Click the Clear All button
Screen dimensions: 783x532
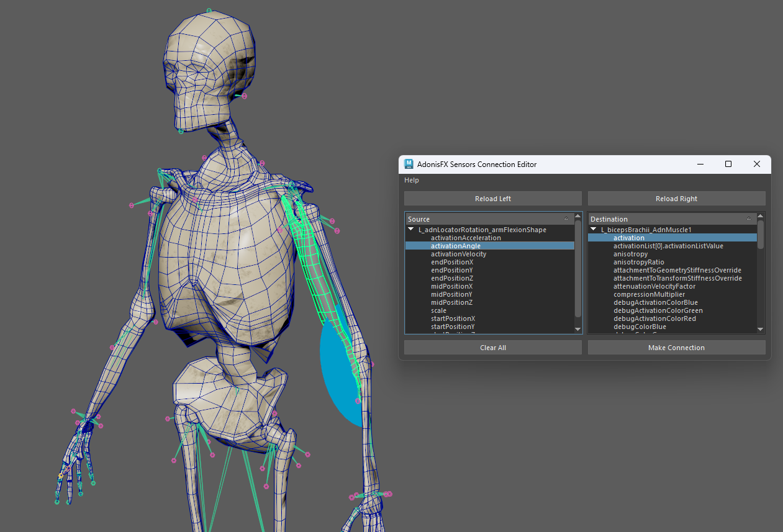[492, 347]
